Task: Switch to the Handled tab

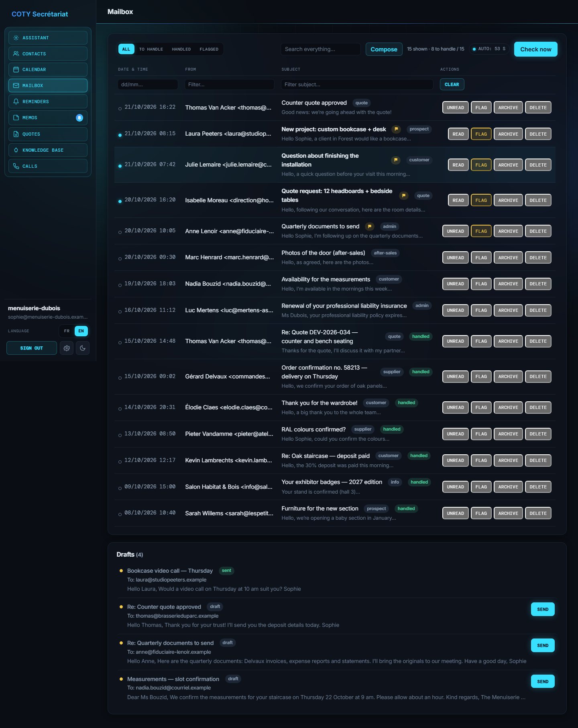Action: click(181, 49)
